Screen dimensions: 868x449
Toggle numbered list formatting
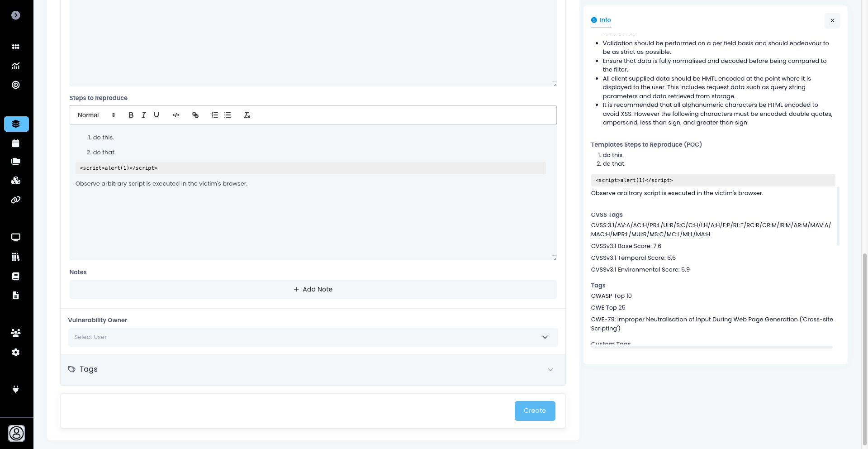(215, 115)
